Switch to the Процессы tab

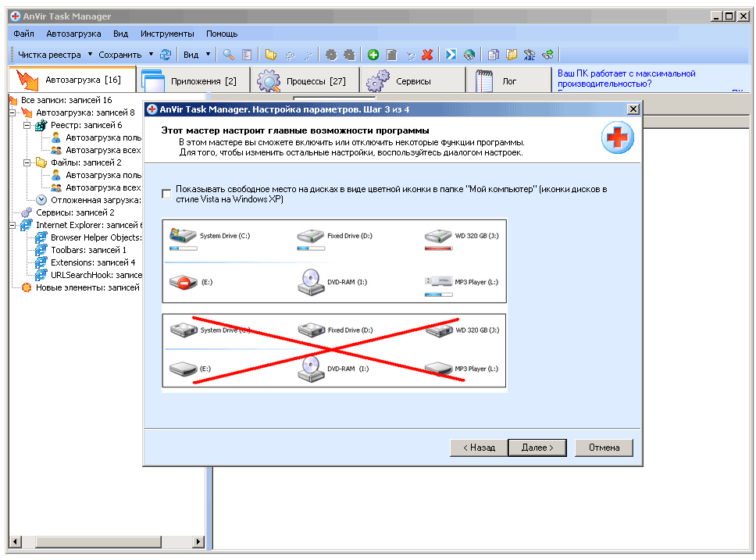[x=305, y=81]
